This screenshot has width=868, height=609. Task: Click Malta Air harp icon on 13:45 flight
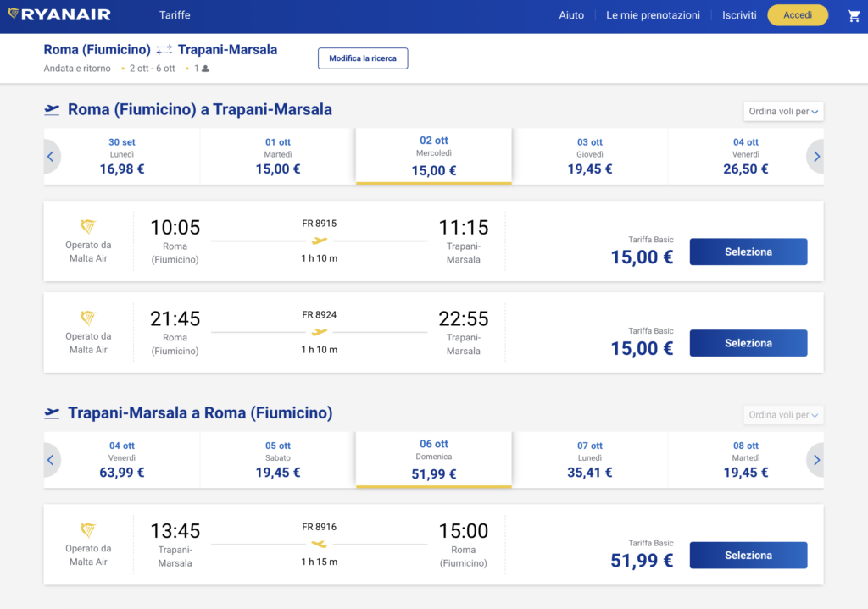(x=88, y=530)
